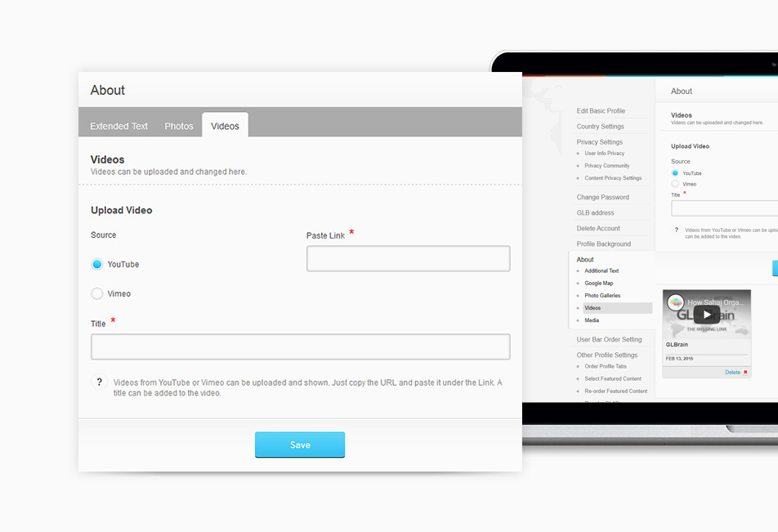
Task: Open the Photos tab
Action: (179, 126)
